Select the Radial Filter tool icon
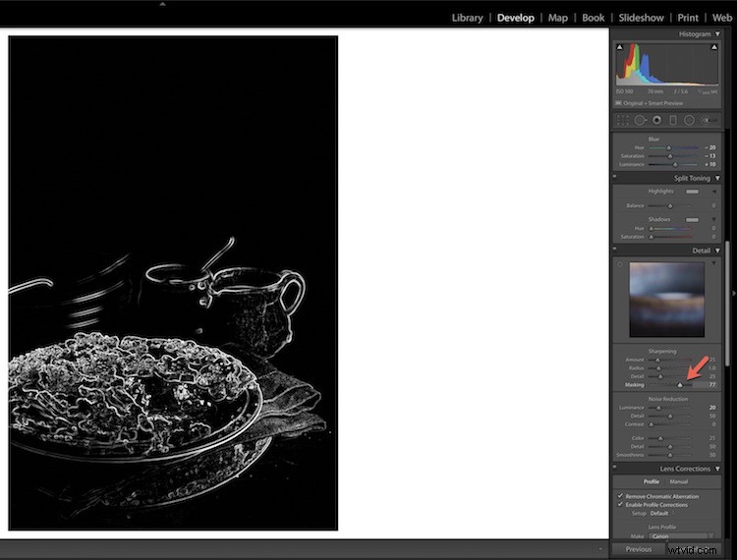Viewport: 737px width, 560px height. coord(689,120)
